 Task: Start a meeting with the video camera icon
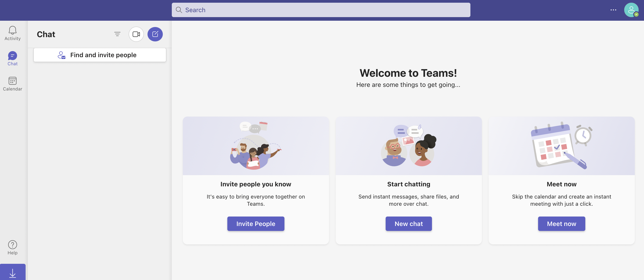(136, 34)
